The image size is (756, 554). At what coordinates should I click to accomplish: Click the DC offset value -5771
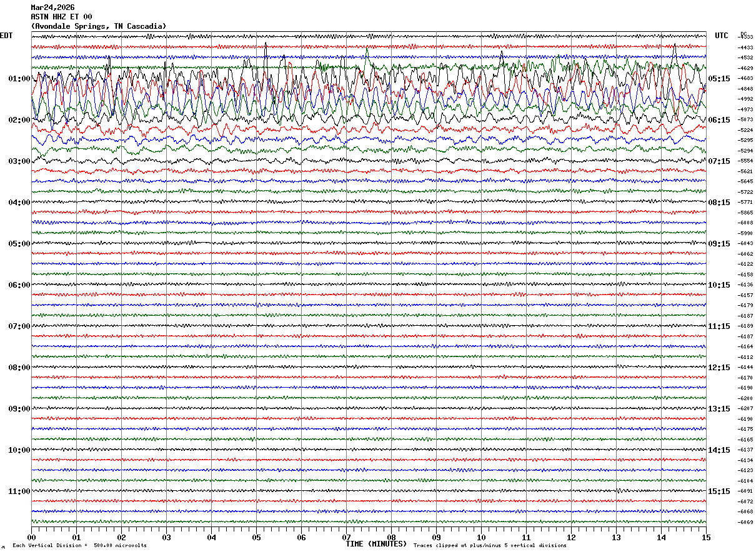746,202
